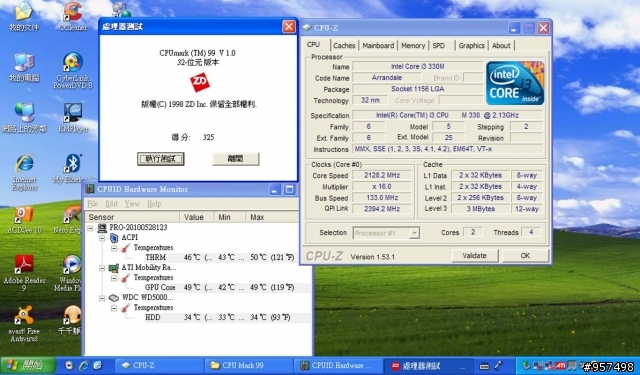Click the Validate button in CPU-Z
Viewport: 640px width, 375px height.
pyautogui.click(x=475, y=256)
